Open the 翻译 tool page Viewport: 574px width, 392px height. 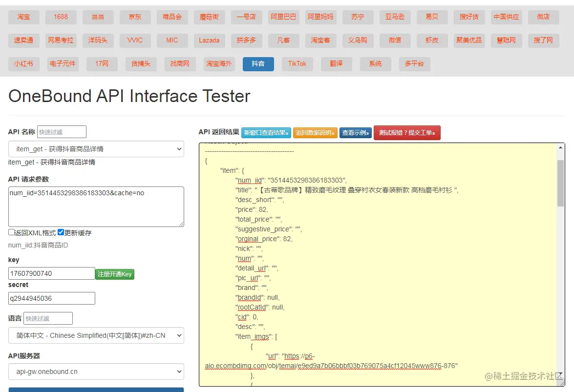[x=336, y=63]
